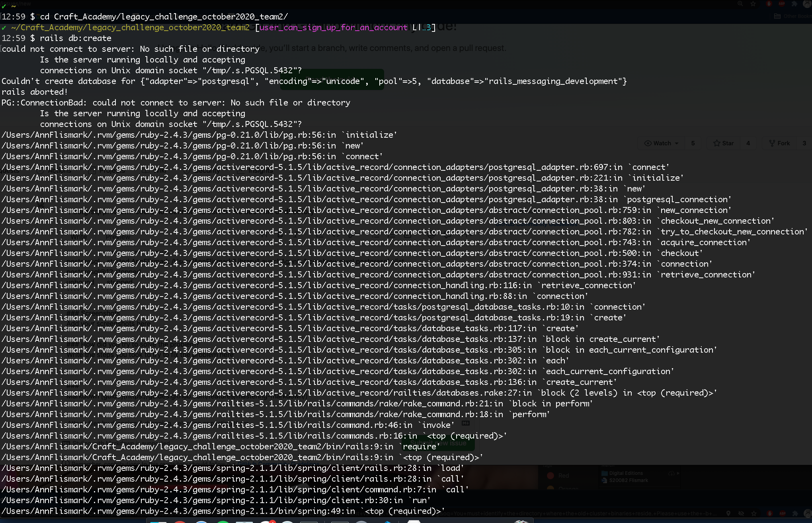Click the zoom magnifier icon in address bar
Image resolution: width=812 pixels, height=523 pixels.
(x=740, y=4)
